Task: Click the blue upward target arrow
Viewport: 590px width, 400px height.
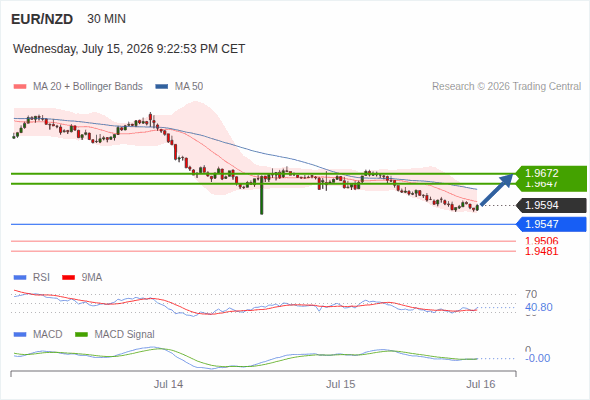Action: point(497,189)
